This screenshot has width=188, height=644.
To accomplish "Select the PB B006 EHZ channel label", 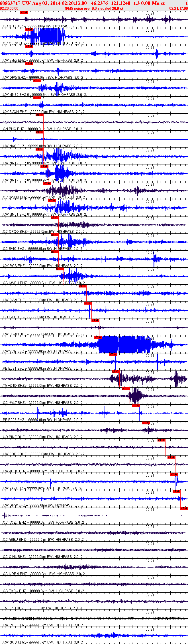I will (x=14, y=420).
